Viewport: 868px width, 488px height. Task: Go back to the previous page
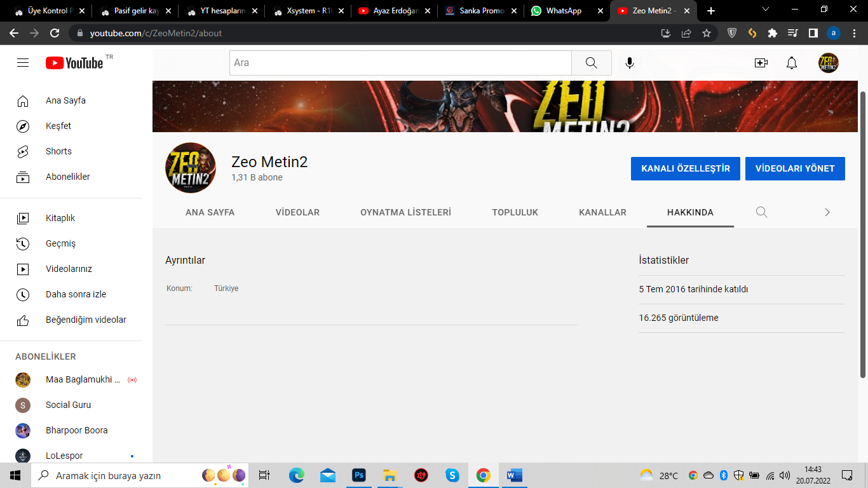14,33
